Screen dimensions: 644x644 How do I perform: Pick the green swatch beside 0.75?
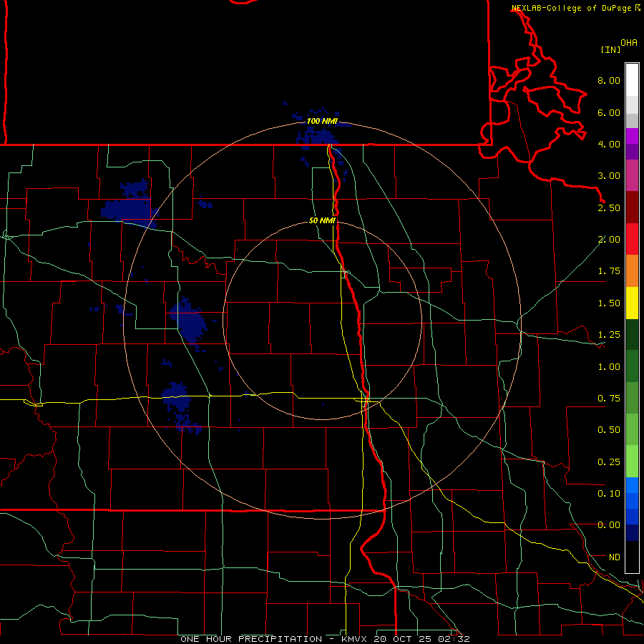pos(632,398)
